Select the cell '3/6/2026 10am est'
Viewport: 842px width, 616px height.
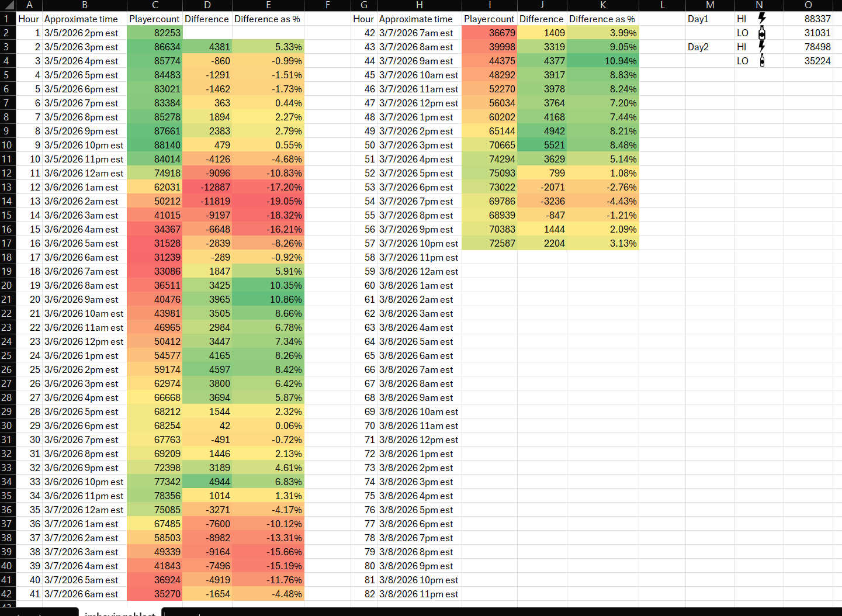(x=84, y=313)
